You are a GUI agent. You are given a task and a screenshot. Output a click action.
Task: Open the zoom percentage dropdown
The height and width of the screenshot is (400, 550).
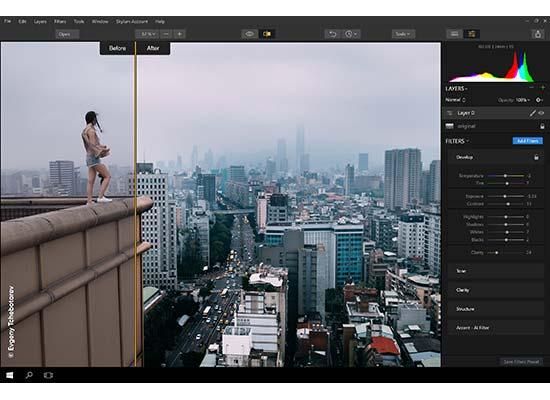point(147,34)
